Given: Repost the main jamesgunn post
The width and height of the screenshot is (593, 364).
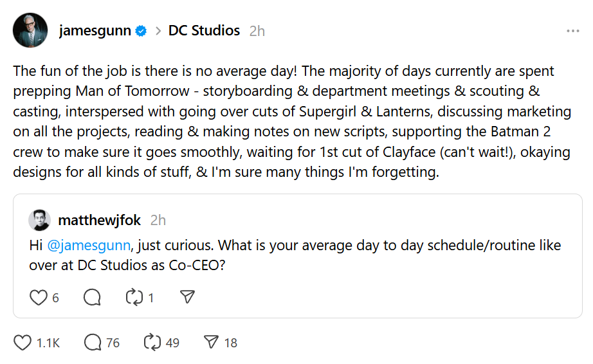Looking at the screenshot, I should coord(152,343).
